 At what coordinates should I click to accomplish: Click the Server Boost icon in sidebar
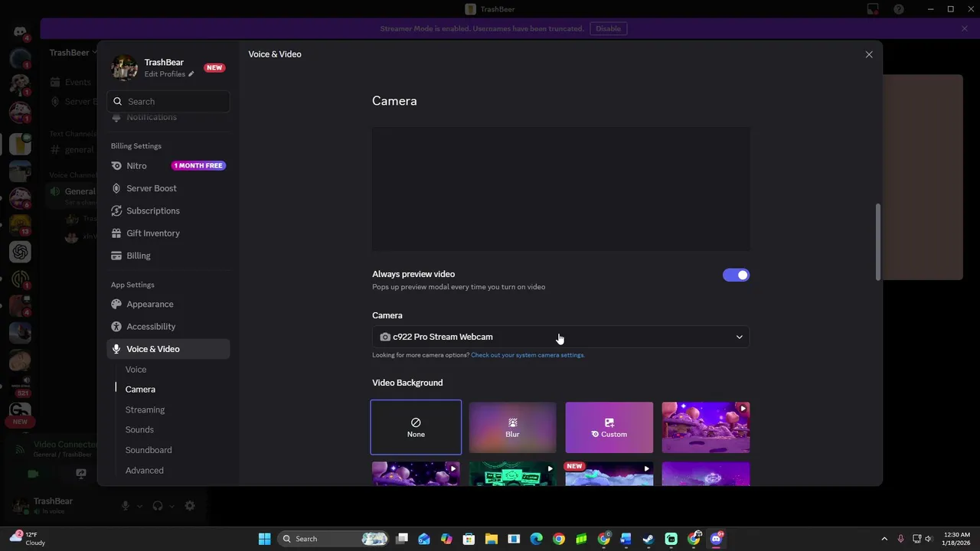coord(116,188)
